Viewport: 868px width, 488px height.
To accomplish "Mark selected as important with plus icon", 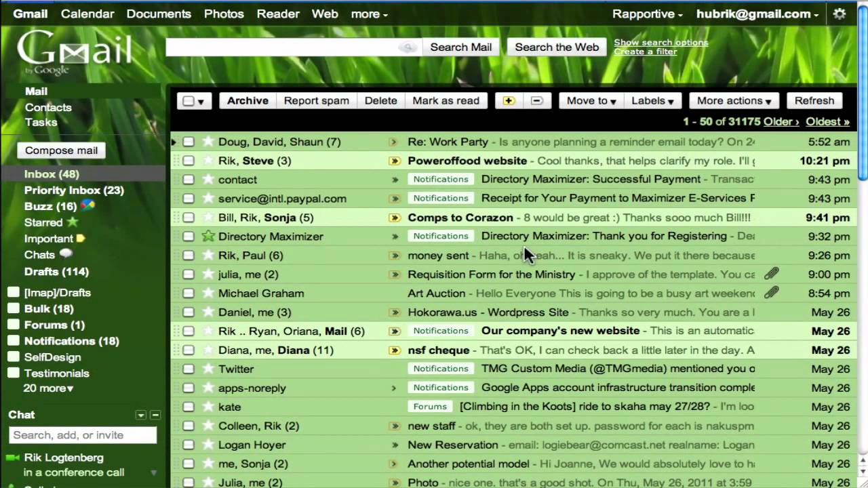I will 509,101.
